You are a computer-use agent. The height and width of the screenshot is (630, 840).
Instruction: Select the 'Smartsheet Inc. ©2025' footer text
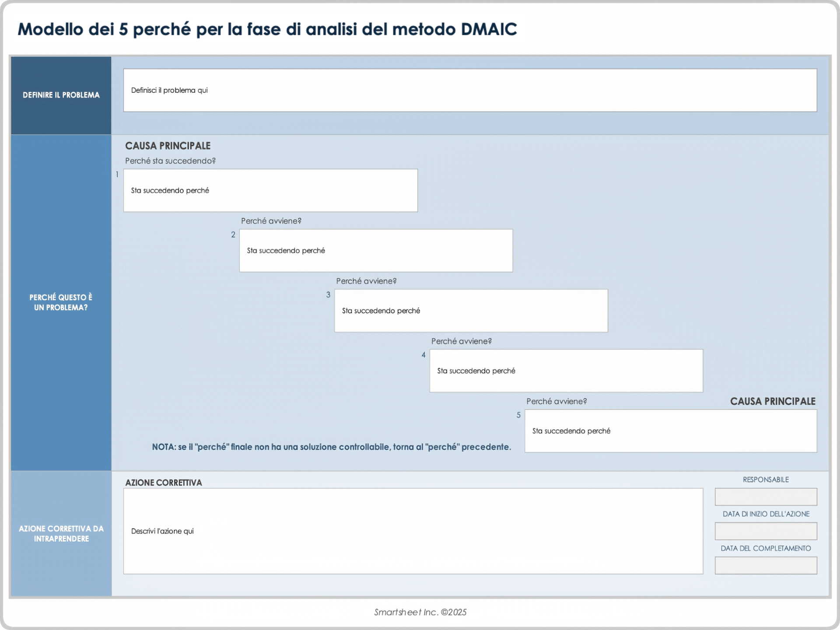pos(420,612)
